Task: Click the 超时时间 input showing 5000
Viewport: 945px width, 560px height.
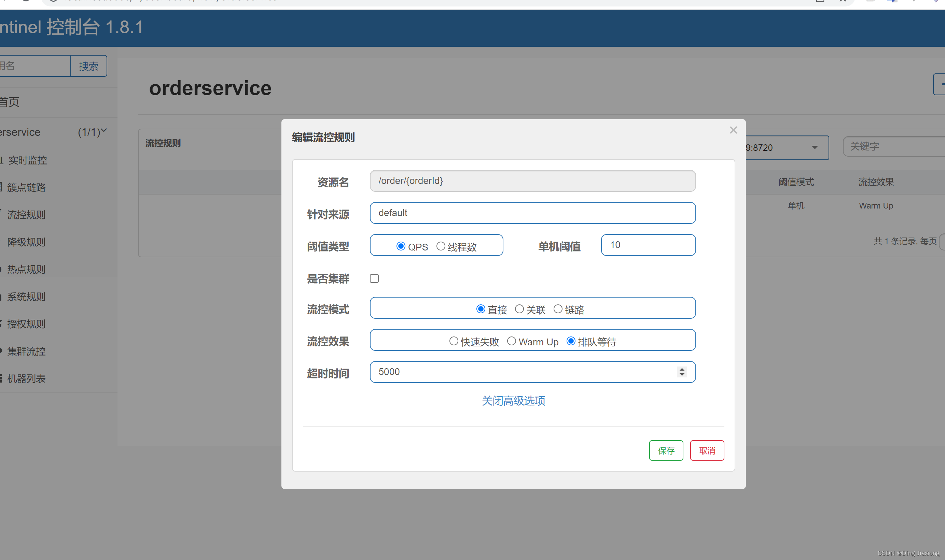Action: click(532, 372)
